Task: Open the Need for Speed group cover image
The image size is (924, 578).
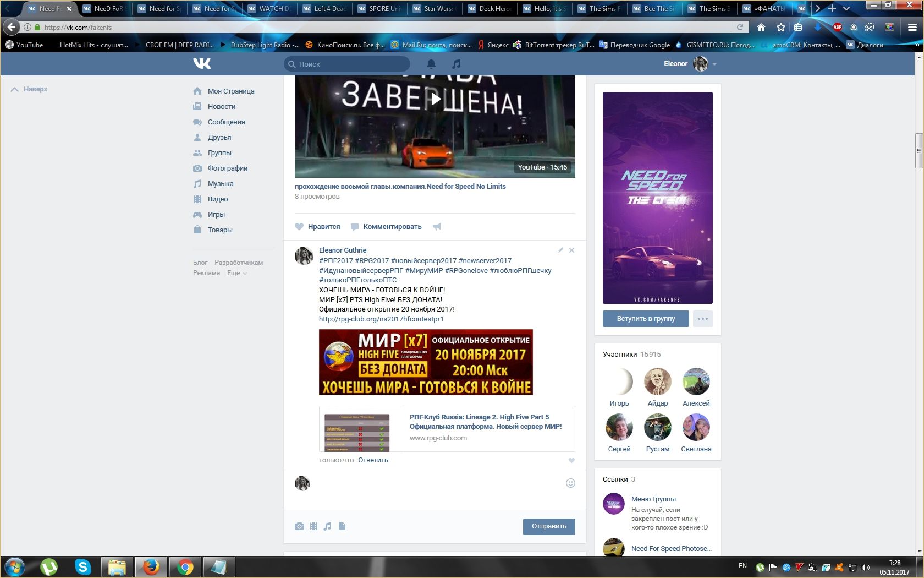Action: tap(658, 198)
